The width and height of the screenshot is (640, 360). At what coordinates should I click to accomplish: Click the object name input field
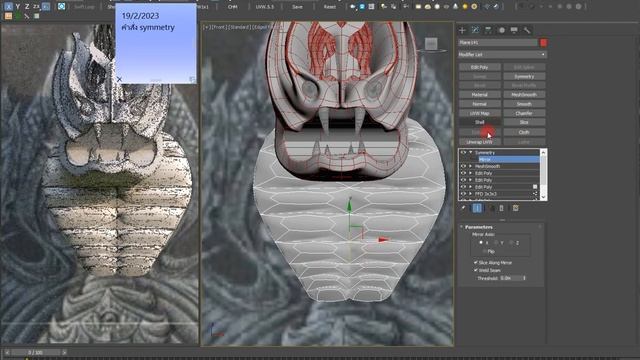[498, 42]
